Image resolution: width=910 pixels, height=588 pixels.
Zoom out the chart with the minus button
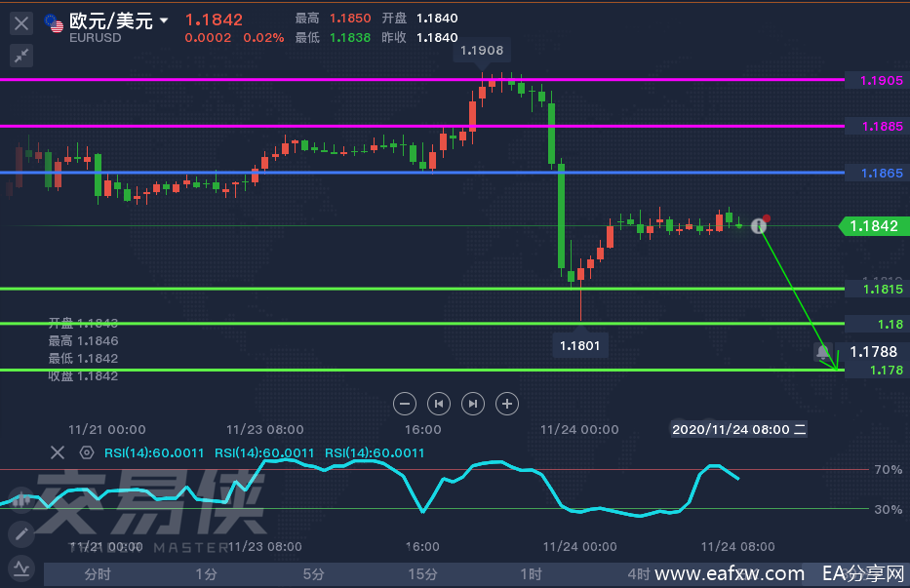pos(406,403)
